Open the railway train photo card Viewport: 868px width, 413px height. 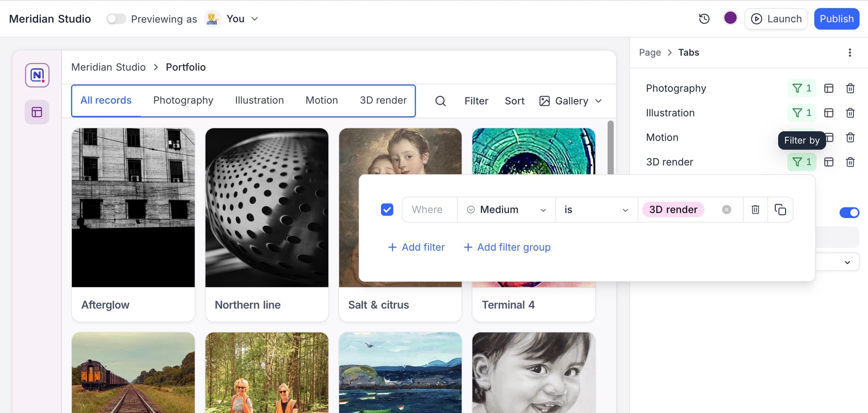[133, 373]
